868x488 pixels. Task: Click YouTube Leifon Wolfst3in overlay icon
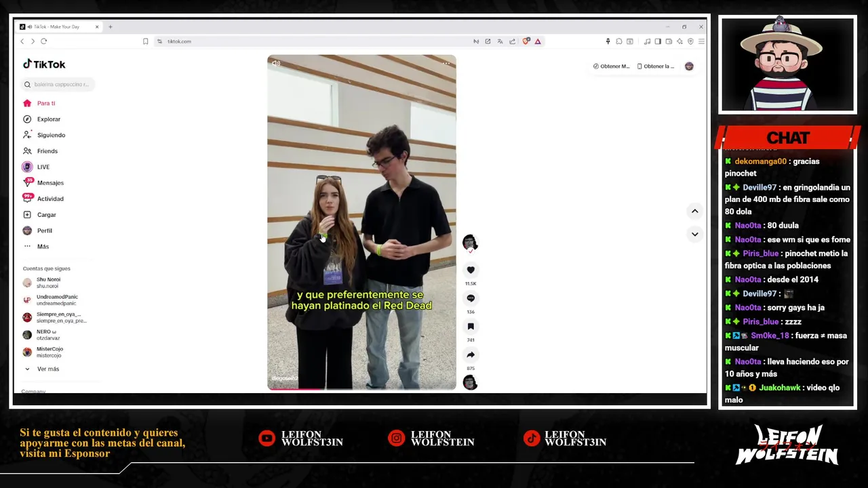pyautogui.click(x=267, y=439)
